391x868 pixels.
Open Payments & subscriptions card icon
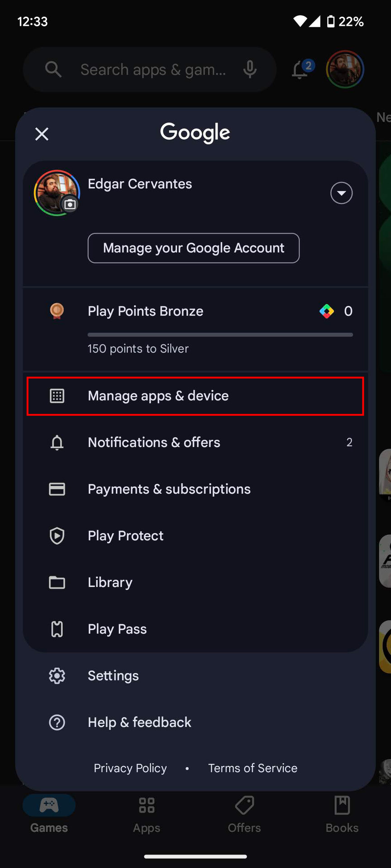coord(57,489)
